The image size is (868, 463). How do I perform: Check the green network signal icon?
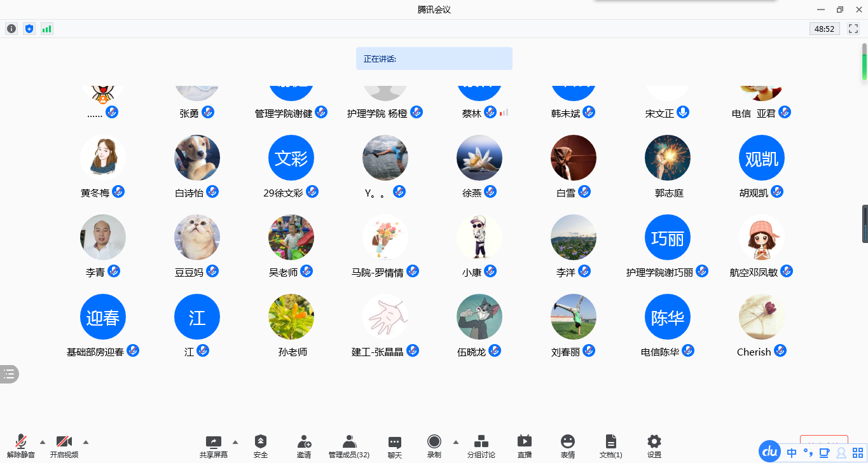pos(46,29)
